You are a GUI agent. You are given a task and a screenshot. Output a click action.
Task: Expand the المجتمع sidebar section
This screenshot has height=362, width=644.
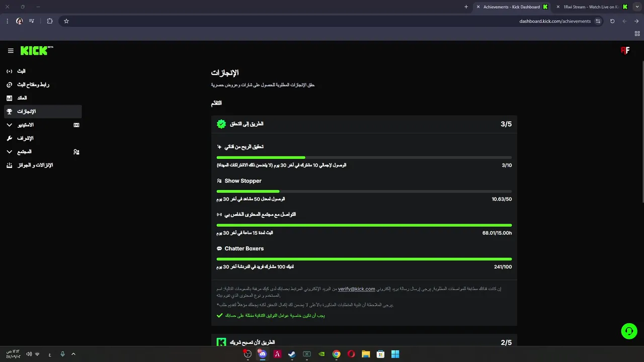coord(9,152)
